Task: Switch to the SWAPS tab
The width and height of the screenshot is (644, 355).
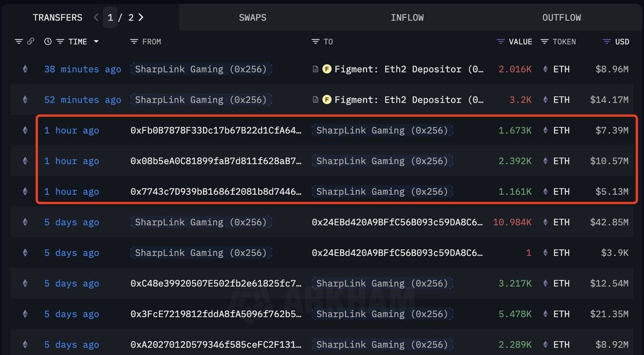Action: (x=253, y=17)
